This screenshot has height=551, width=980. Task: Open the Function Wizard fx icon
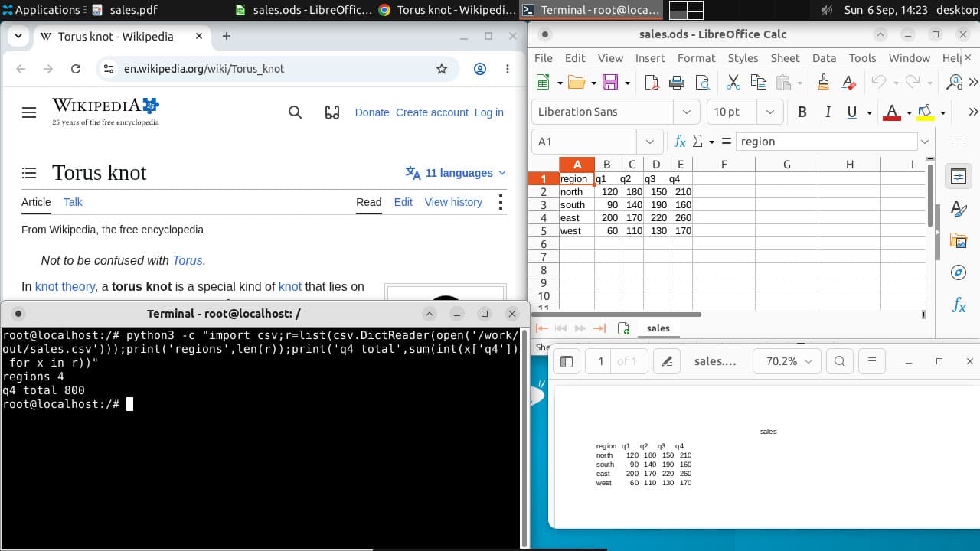click(679, 142)
